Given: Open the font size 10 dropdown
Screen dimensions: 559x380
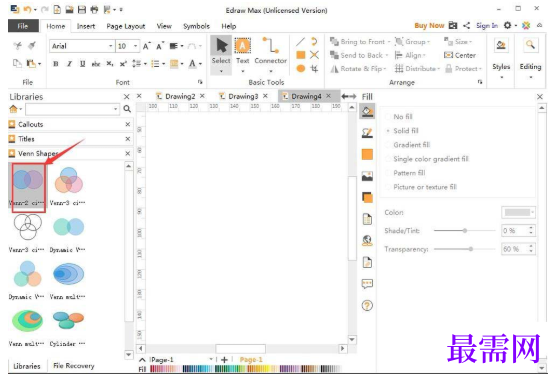Looking at the screenshot, I should pos(135,46).
